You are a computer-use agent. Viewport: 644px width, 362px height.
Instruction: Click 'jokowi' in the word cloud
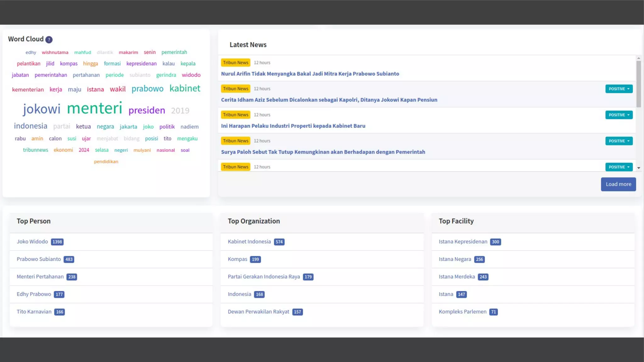[x=42, y=109]
